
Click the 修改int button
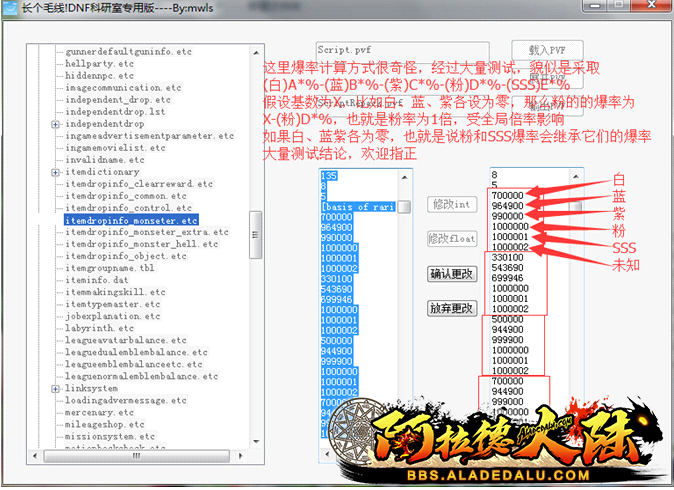click(x=449, y=204)
